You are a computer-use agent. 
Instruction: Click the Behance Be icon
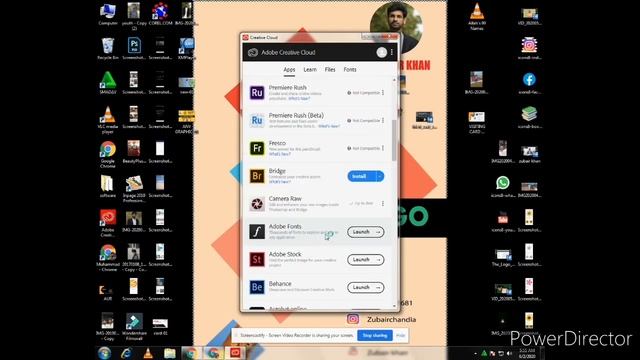click(x=257, y=287)
